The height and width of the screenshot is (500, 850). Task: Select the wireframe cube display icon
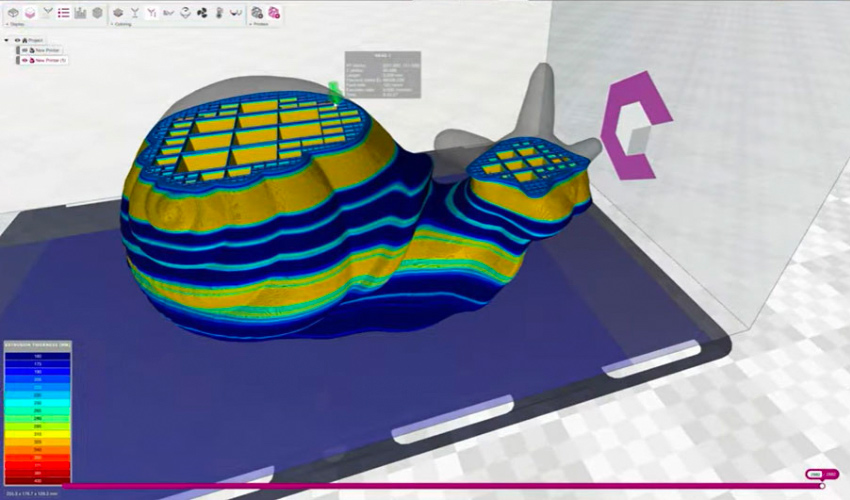13,12
